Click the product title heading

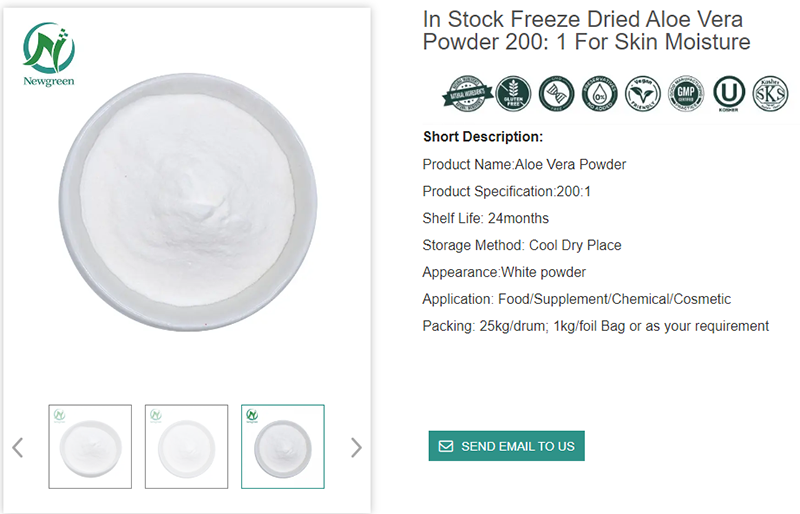pos(586,31)
